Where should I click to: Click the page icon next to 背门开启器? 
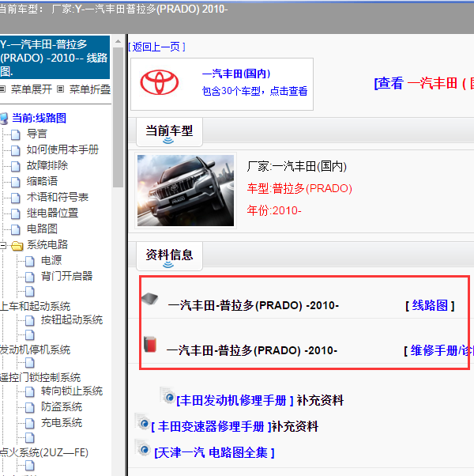30,277
